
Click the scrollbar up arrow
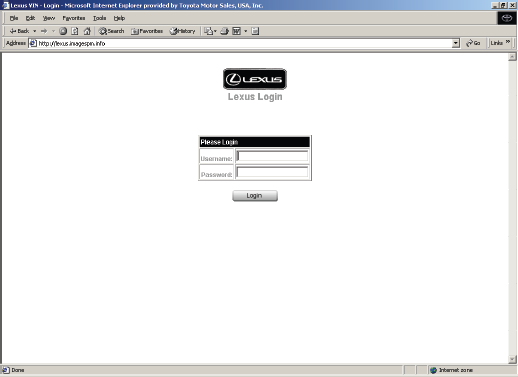512,57
